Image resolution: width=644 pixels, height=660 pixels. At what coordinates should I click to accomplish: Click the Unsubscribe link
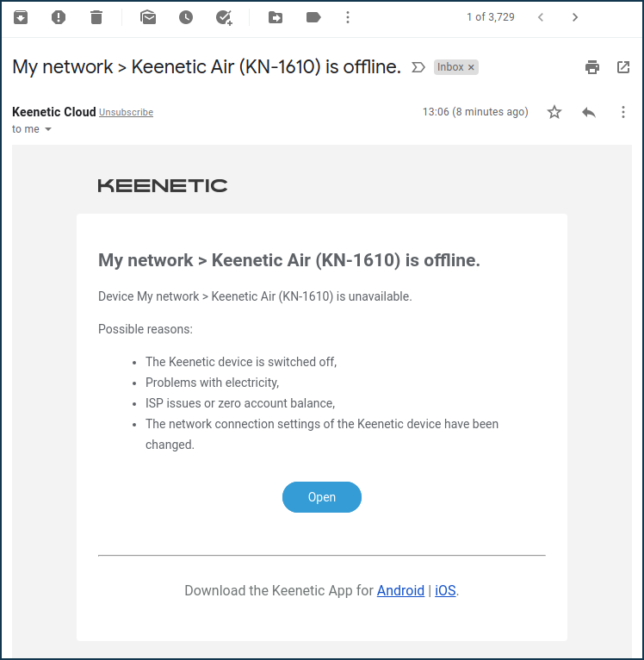click(126, 113)
